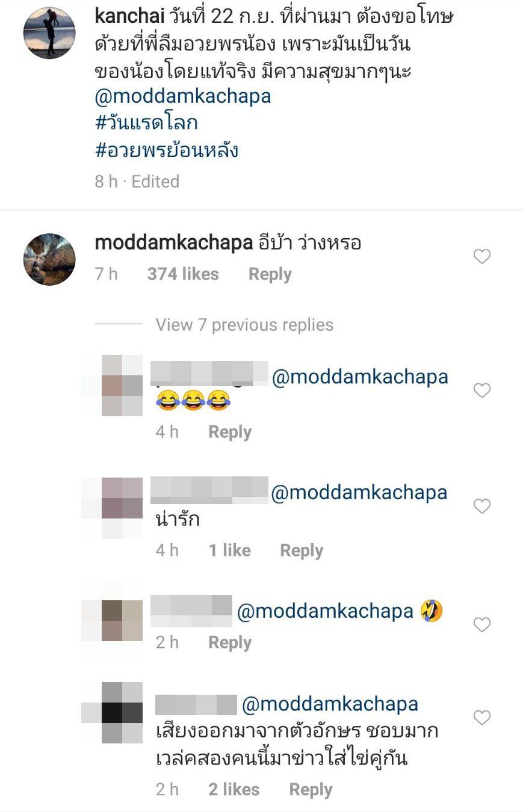Reply to moddamkachapa's main comment
The height and width of the screenshot is (812, 523).
[x=270, y=274]
